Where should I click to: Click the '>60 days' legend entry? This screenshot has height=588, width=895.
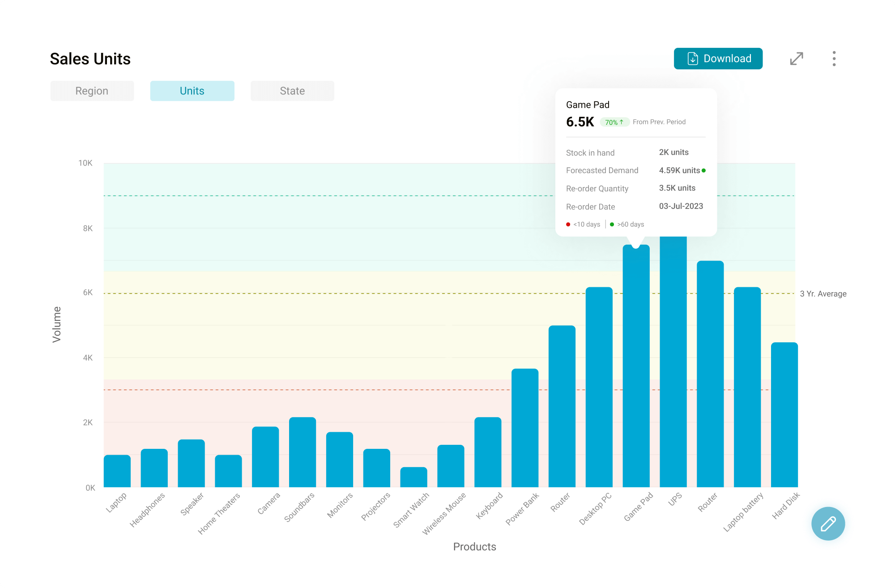point(627,224)
